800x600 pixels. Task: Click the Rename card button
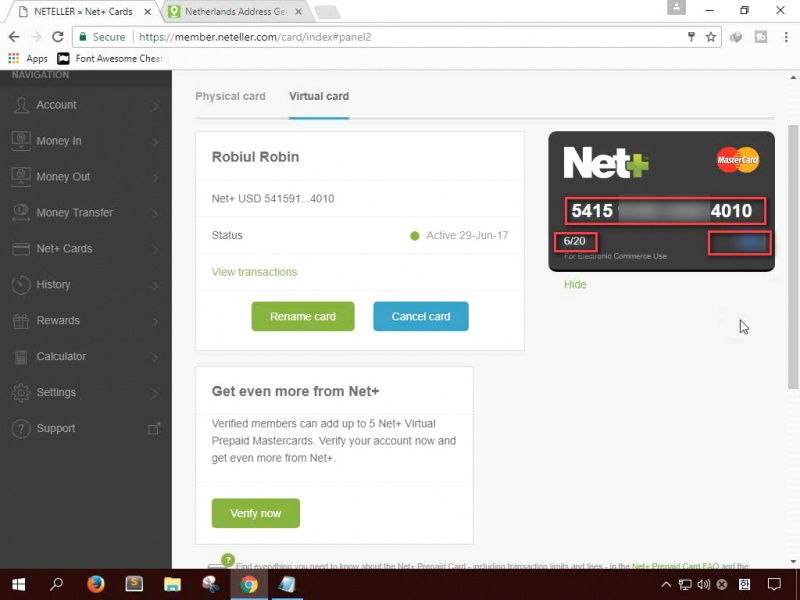303,316
